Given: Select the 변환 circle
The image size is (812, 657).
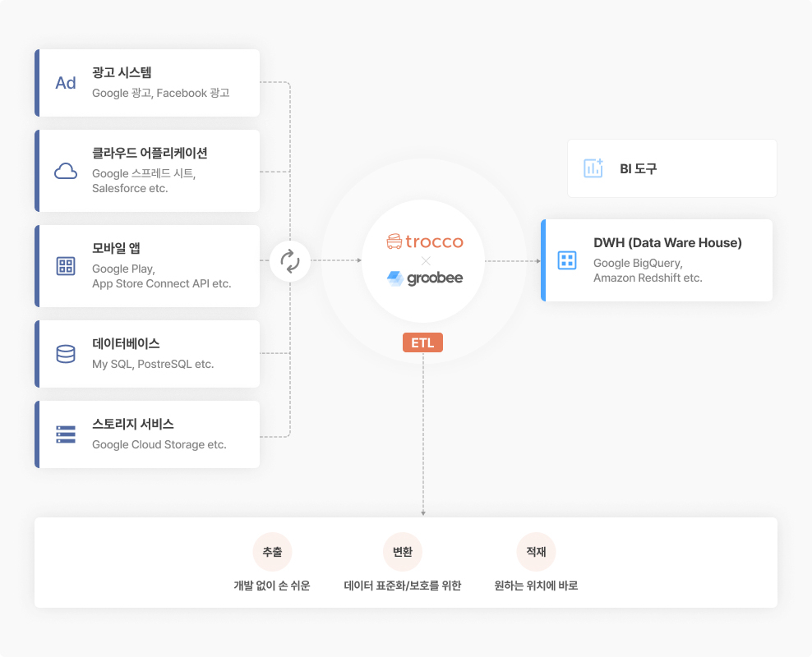Looking at the screenshot, I should (x=403, y=552).
